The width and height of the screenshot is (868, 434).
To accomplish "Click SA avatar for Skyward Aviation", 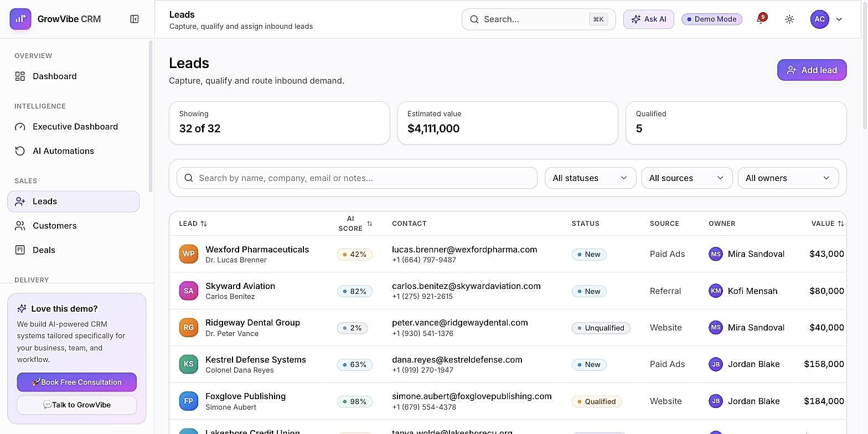I will pyautogui.click(x=188, y=291).
